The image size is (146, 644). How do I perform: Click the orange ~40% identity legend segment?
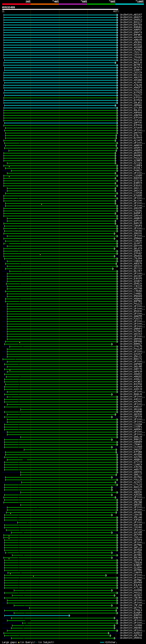coord(45,4)
